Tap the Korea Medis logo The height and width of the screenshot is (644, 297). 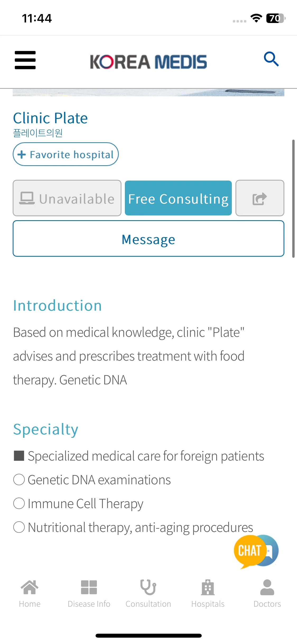point(148,62)
